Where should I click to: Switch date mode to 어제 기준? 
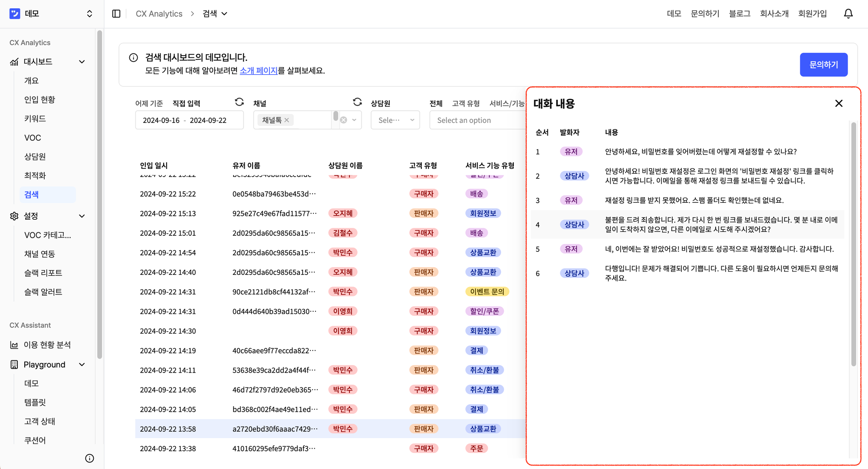click(149, 103)
